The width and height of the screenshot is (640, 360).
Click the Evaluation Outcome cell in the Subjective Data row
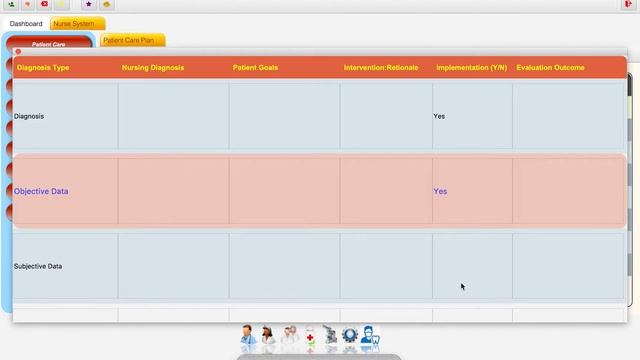click(568, 266)
